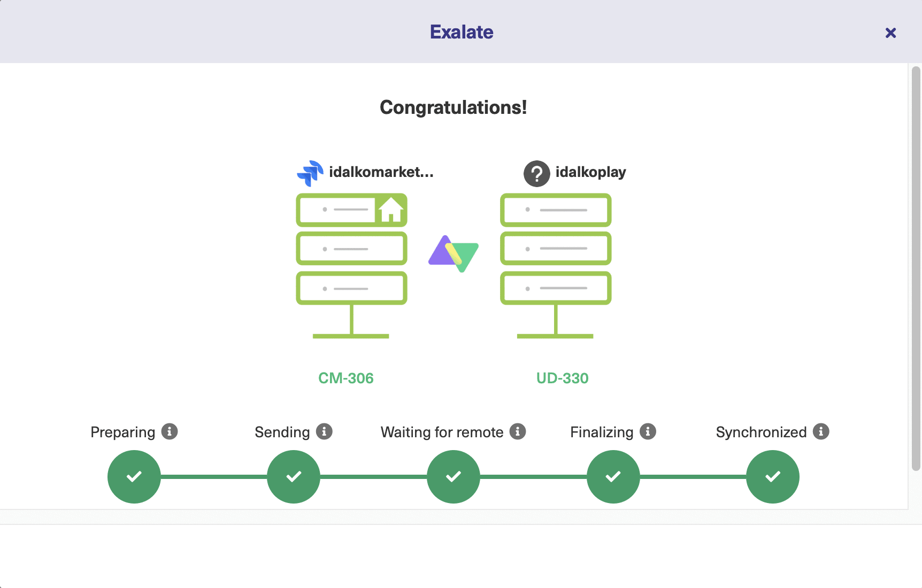Click the question mark icon beside idalkoplay

click(536, 173)
